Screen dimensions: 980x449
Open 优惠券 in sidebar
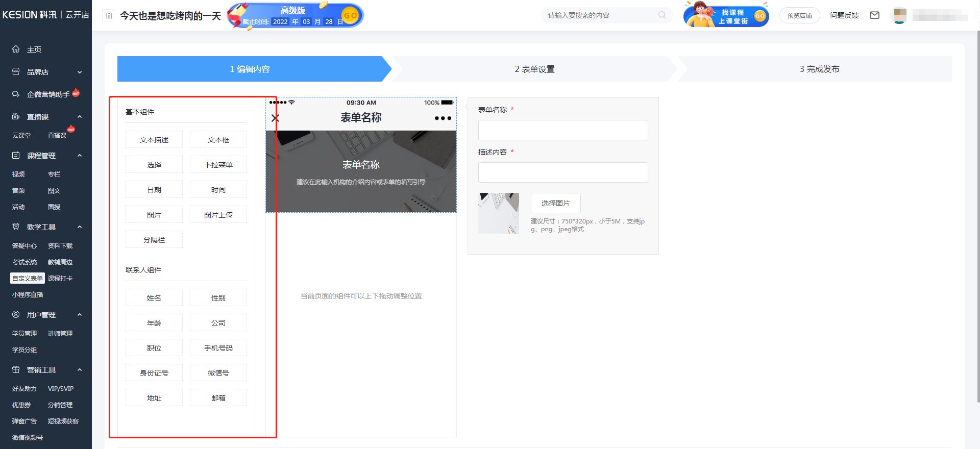click(21, 405)
